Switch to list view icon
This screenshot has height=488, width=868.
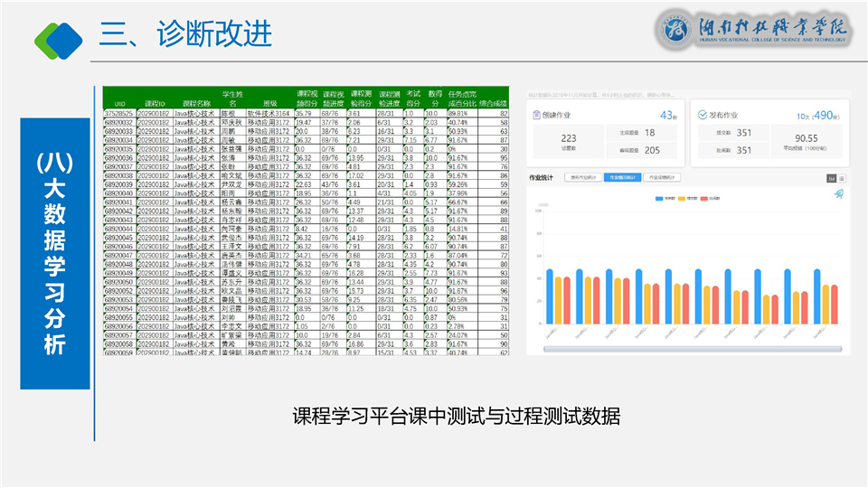(x=842, y=178)
